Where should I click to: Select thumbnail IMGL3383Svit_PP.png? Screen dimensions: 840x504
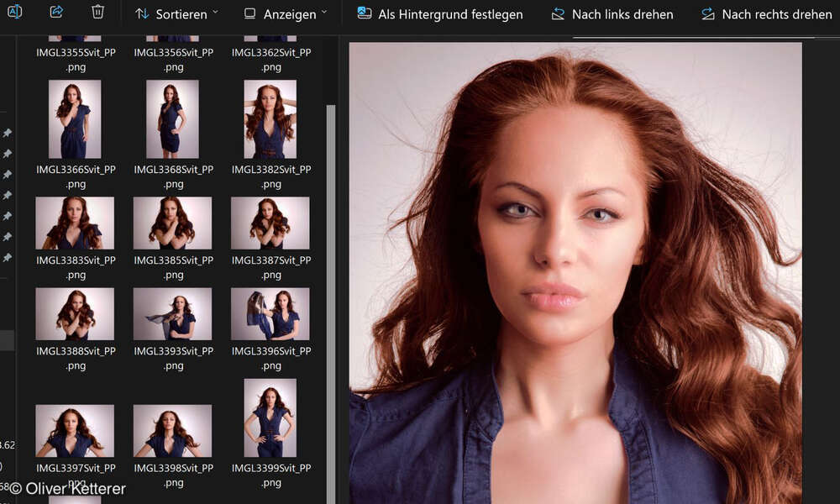[75, 223]
